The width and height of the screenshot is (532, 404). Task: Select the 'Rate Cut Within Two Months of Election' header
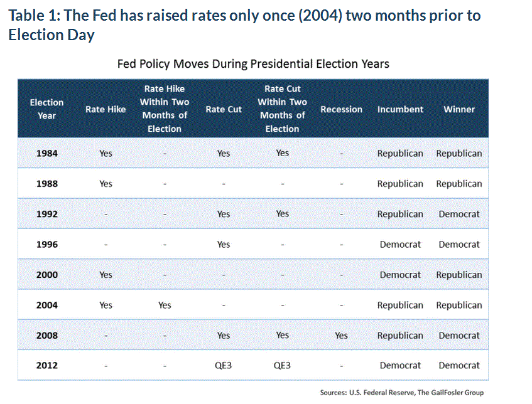(x=282, y=109)
